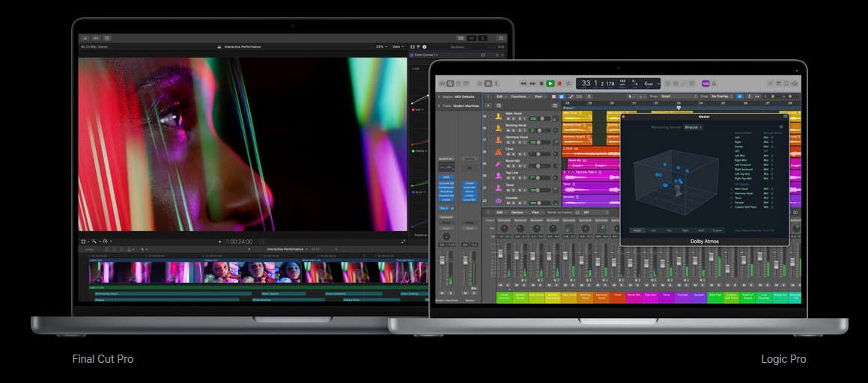Viewport: 868px width, 383px height.
Task: Click the Dark Pad mixer channel label
Action: (715, 296)
